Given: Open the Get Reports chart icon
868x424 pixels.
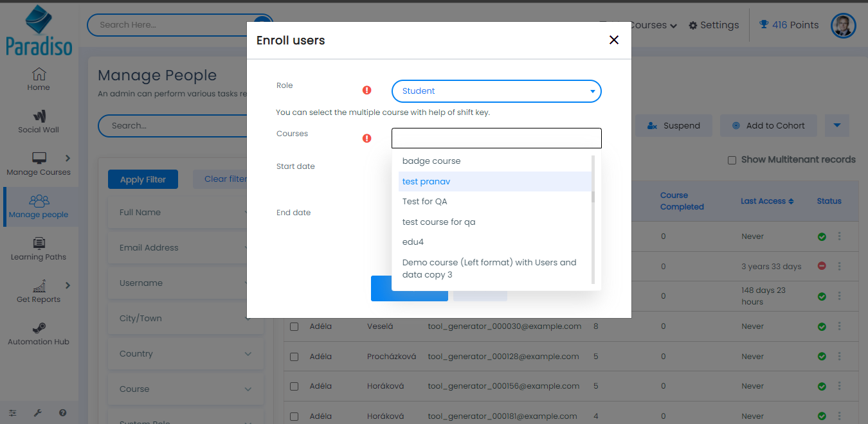Looking at the screenshot, I should 39,286.
